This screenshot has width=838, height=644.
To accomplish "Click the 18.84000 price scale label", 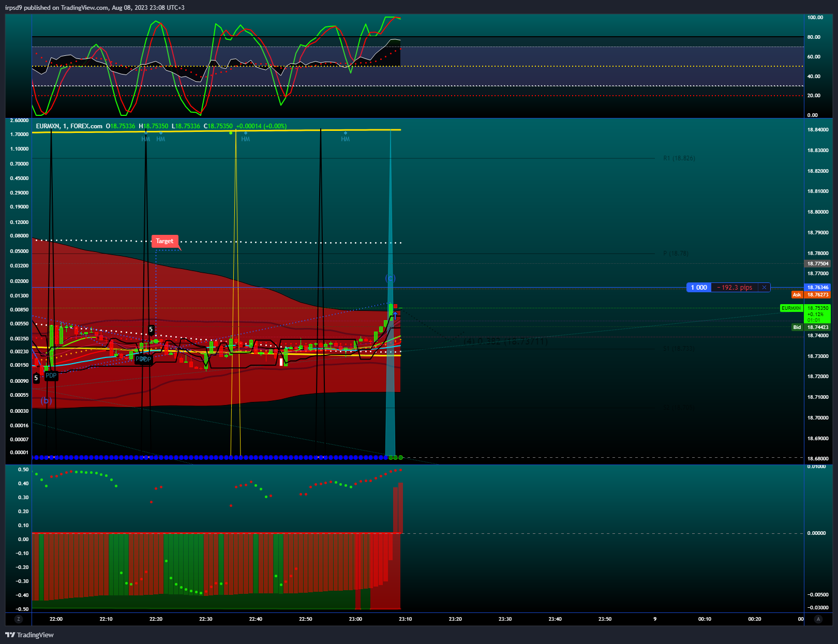I will [818, 130].
